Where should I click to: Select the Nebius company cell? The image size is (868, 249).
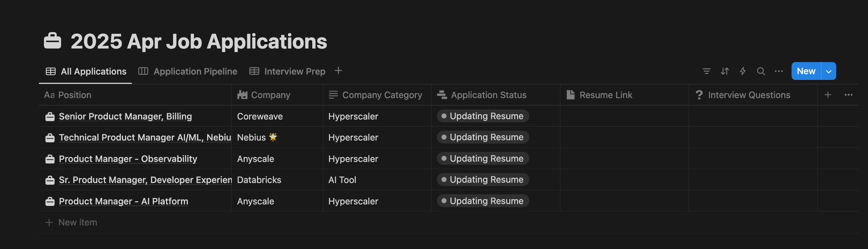[277, 137]
